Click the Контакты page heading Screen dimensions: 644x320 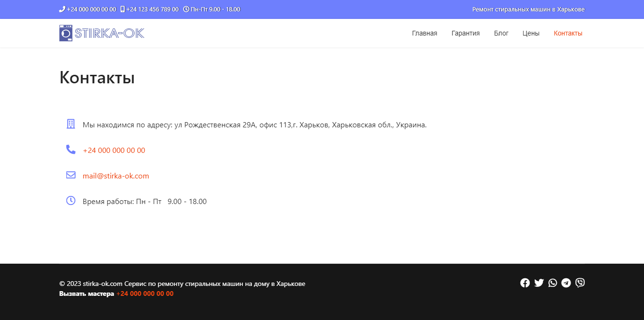coord(97,78)
